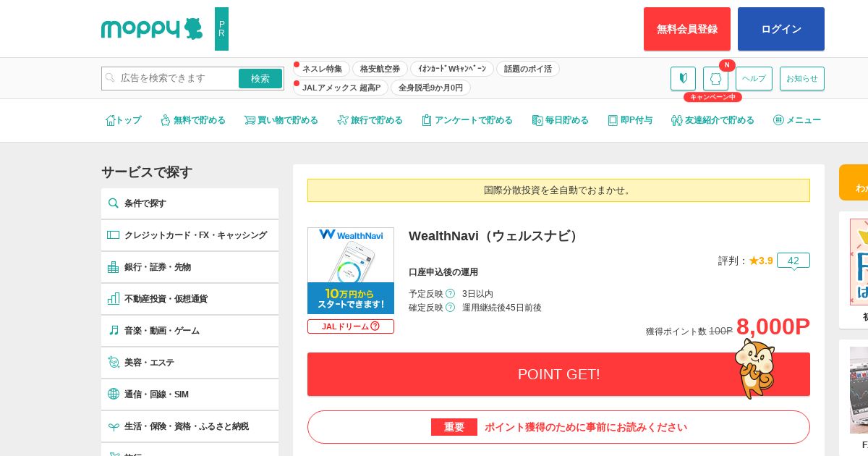Click the campaign icon with the N badge
Screen dimensions: 868x456
coord(715,78)
